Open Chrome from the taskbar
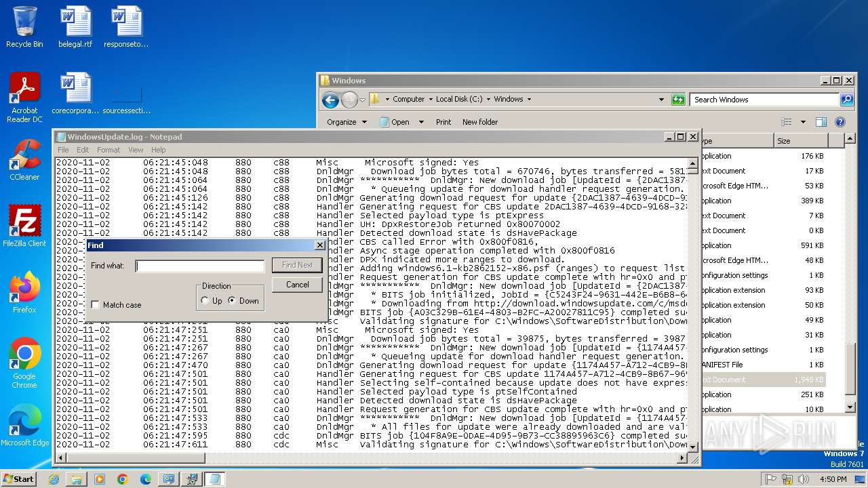 [x=123, y=479]
